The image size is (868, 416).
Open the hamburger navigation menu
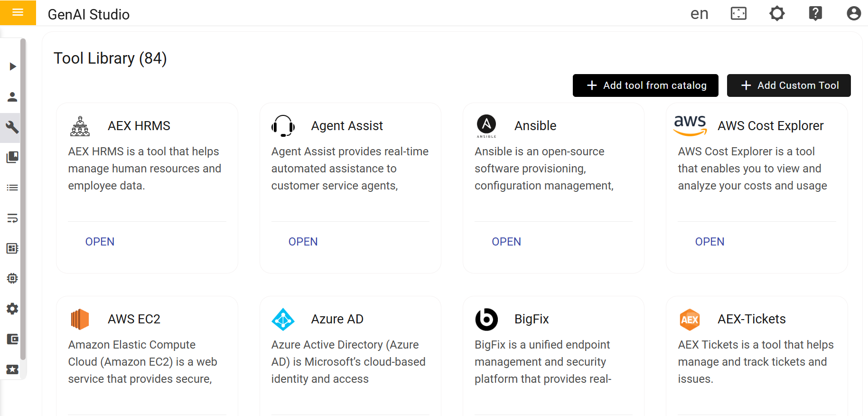18,13
